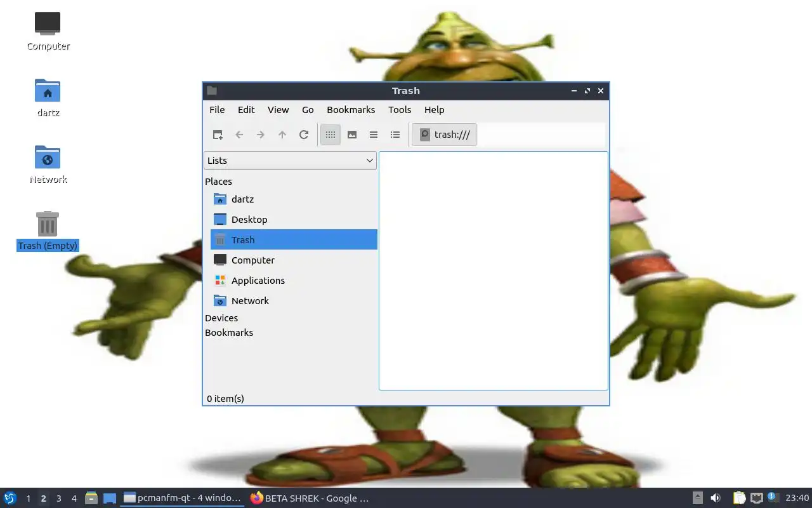Switch to virtual desktop 4
This screenshot has width=812, height=508.
coord(74,498)
